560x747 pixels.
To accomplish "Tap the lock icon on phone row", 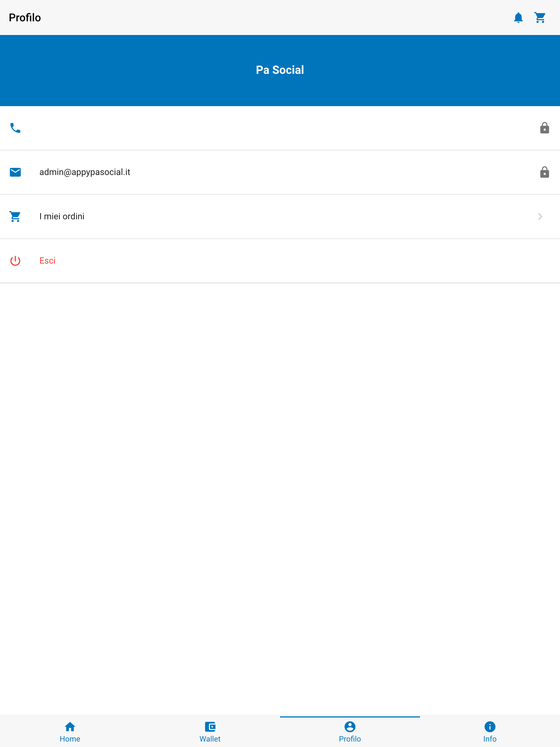I will click(x=544, y=128).
